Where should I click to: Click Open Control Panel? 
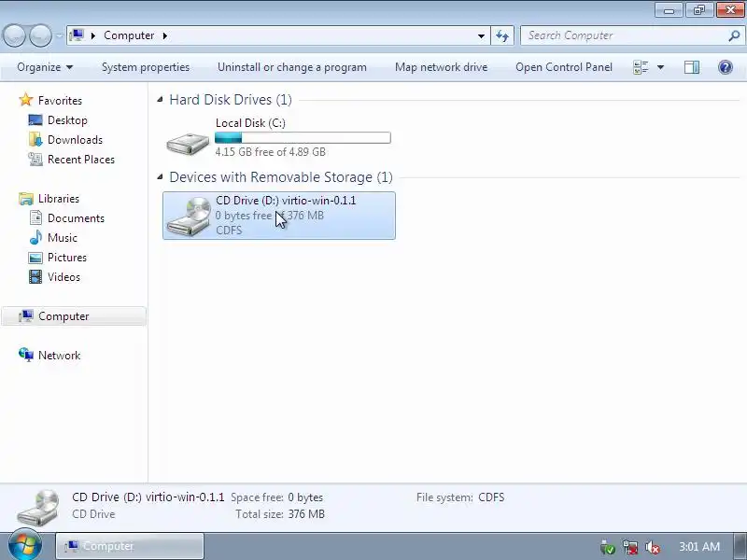[564, 67]
